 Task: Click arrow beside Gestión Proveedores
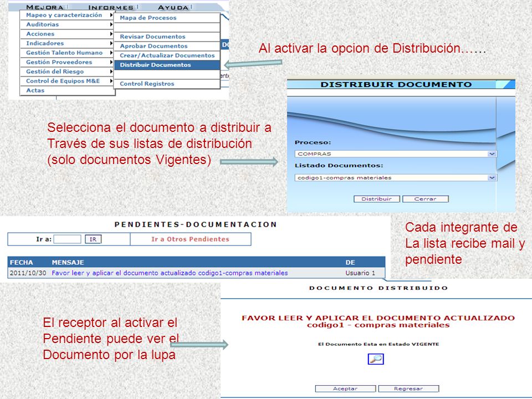[111, 63]
